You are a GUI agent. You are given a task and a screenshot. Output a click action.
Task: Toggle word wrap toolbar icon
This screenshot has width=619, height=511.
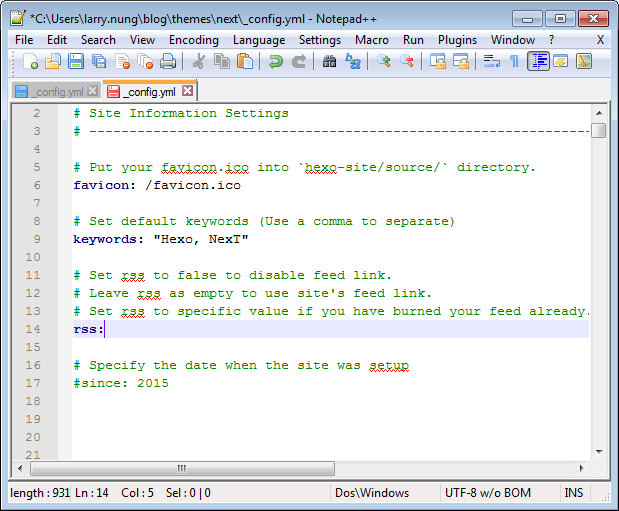(491, 62)
